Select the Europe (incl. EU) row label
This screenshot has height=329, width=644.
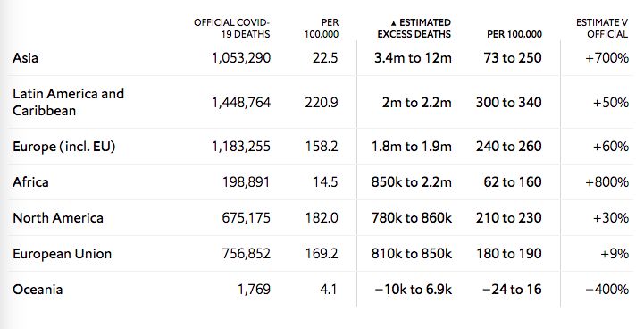[63, 147]
